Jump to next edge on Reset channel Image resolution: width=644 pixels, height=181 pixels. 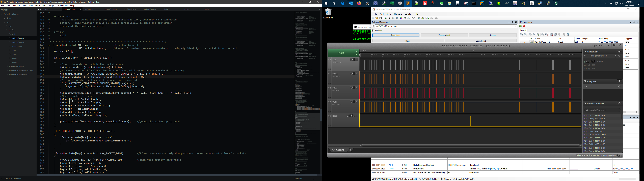click(x=357, y=116)
